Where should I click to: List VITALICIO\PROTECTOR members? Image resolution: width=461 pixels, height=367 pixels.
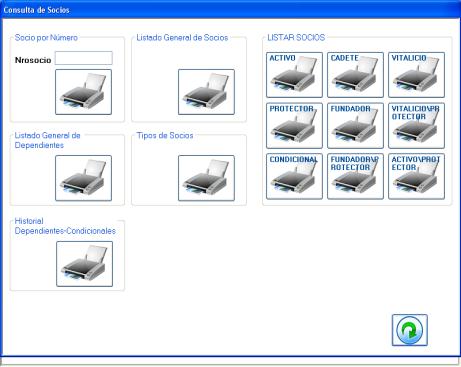tap(416, 126)
